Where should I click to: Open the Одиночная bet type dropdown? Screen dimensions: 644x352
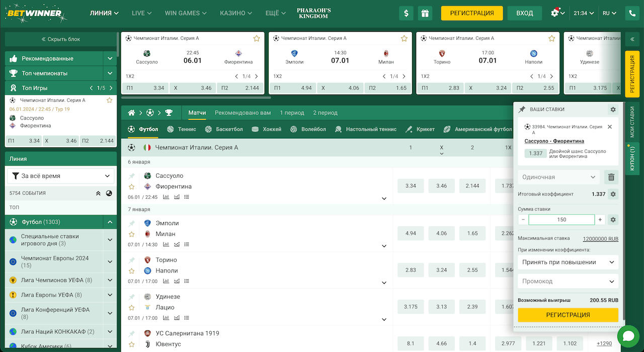tap(558, 177)
